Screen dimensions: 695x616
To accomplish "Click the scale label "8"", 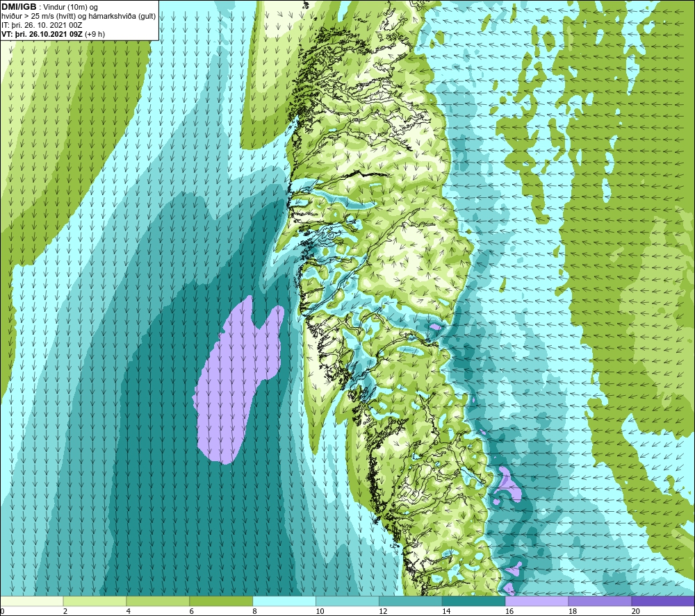I will click(255, 611).
